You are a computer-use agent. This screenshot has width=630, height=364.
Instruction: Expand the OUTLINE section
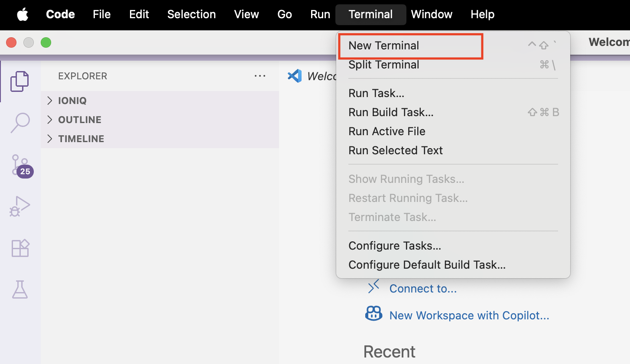click(160, 120)
